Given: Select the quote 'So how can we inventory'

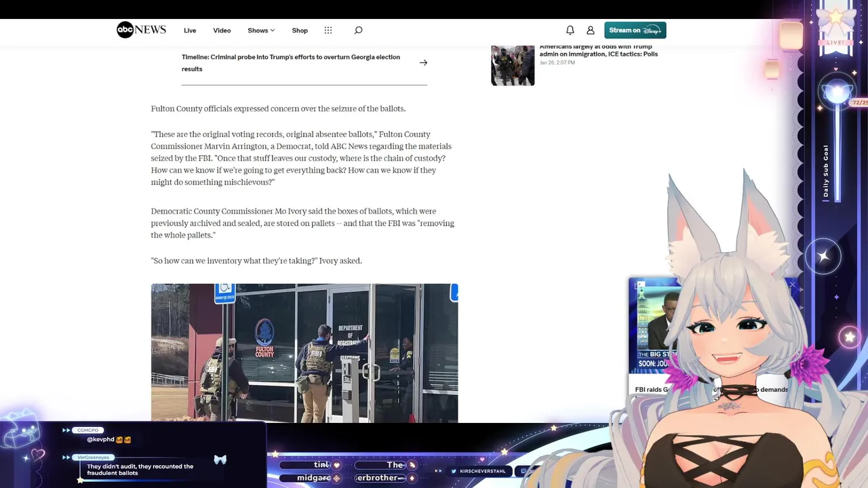Looking at the screenshot, I should (256, 260).
